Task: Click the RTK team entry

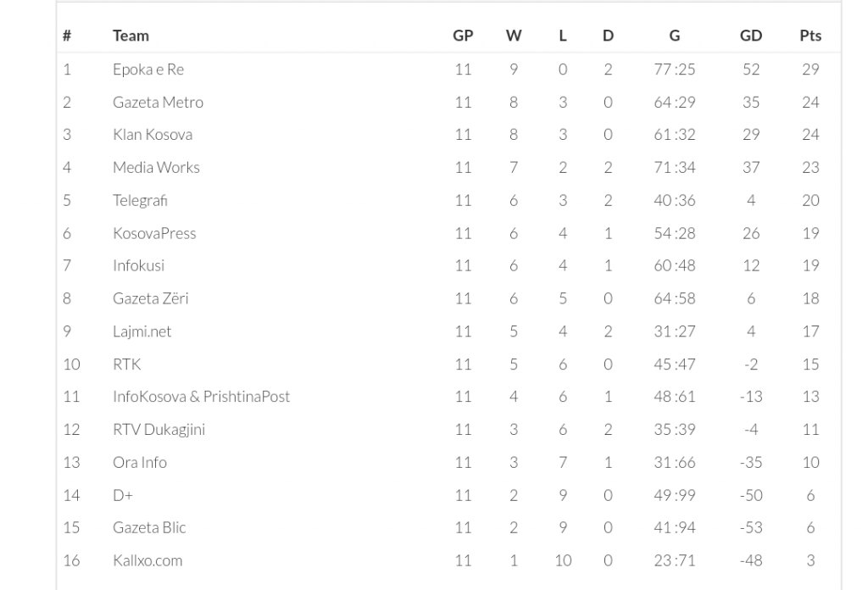Action: pyautogui.click(x=127, y=365)
